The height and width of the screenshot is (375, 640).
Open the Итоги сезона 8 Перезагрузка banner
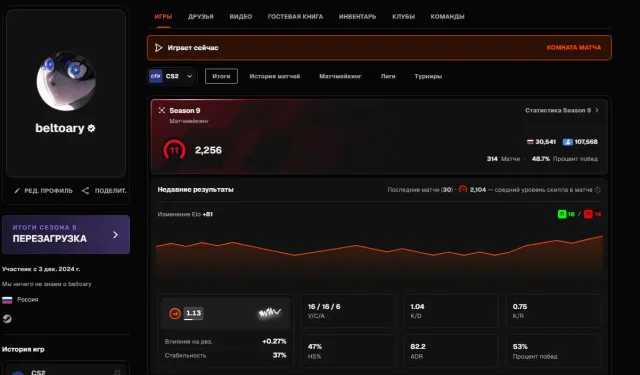pyautogui.click(x=66, y=235)
